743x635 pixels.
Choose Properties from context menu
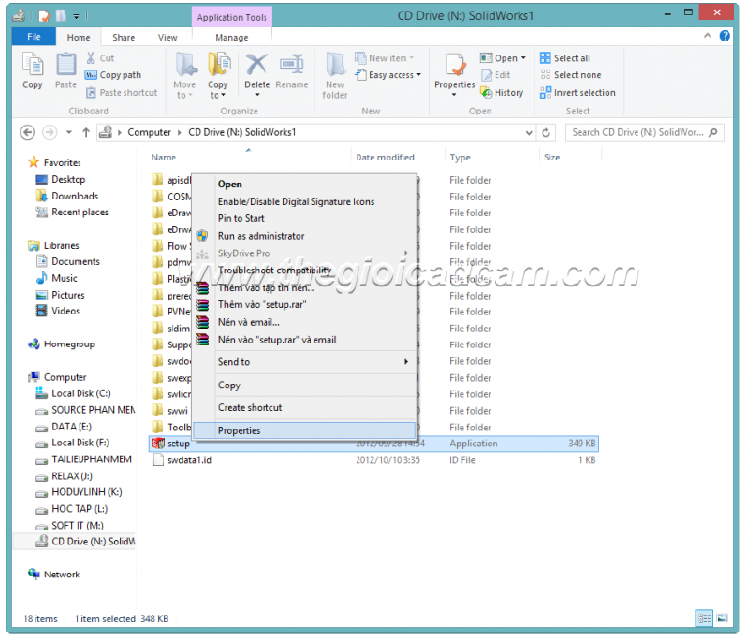[304, 430]
